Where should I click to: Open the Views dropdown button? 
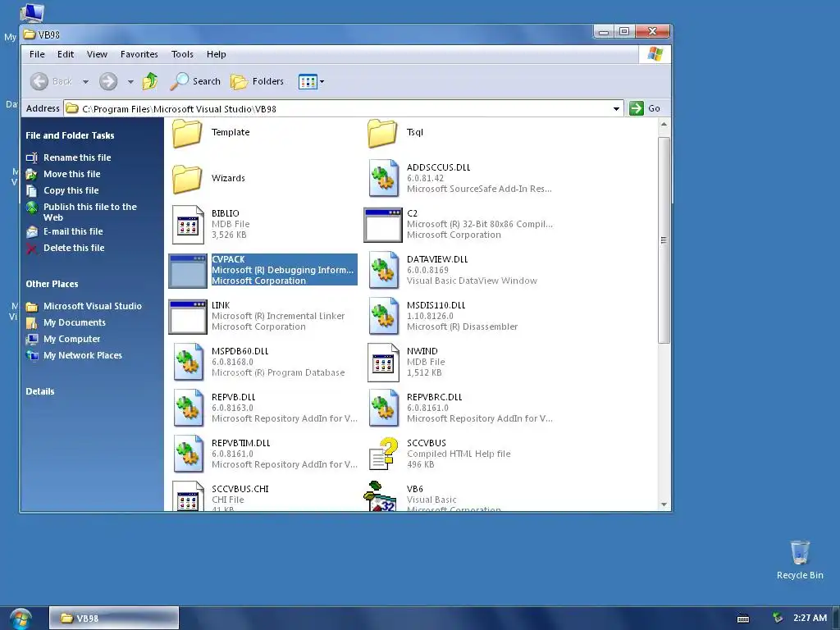coord(311,82)
